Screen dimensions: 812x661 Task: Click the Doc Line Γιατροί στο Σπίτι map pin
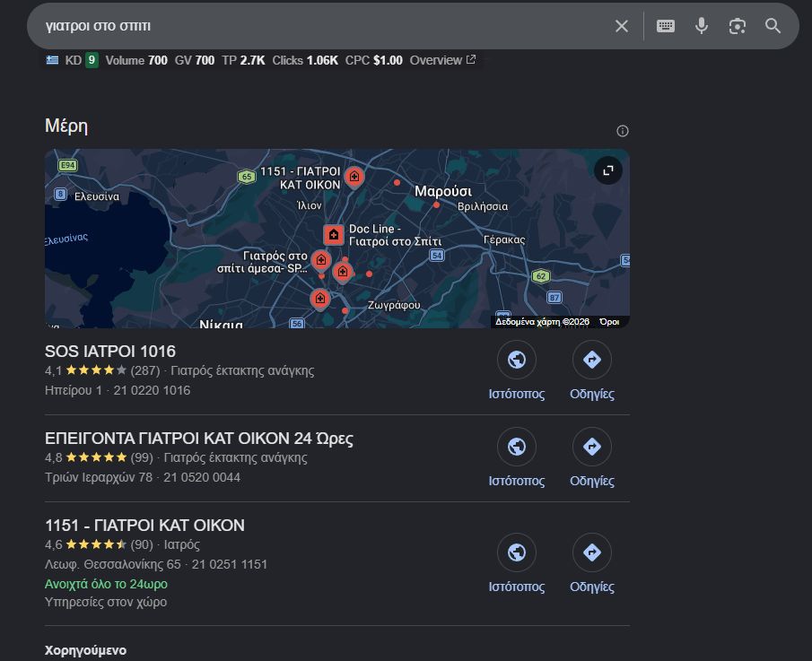(x=334, y=235)
